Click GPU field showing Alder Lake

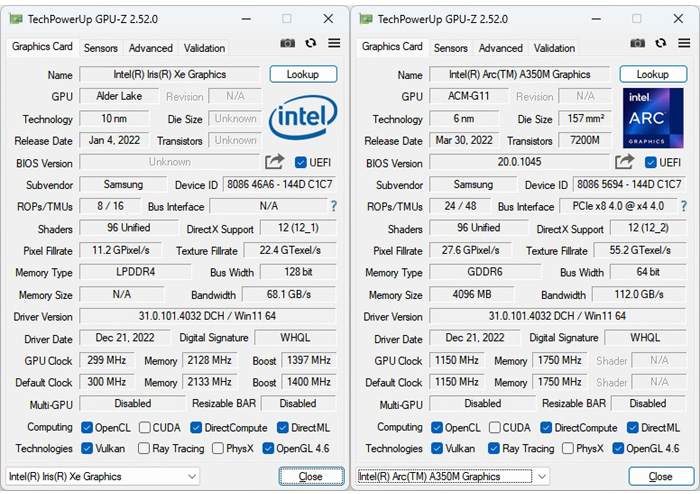(x=119, y=96)
